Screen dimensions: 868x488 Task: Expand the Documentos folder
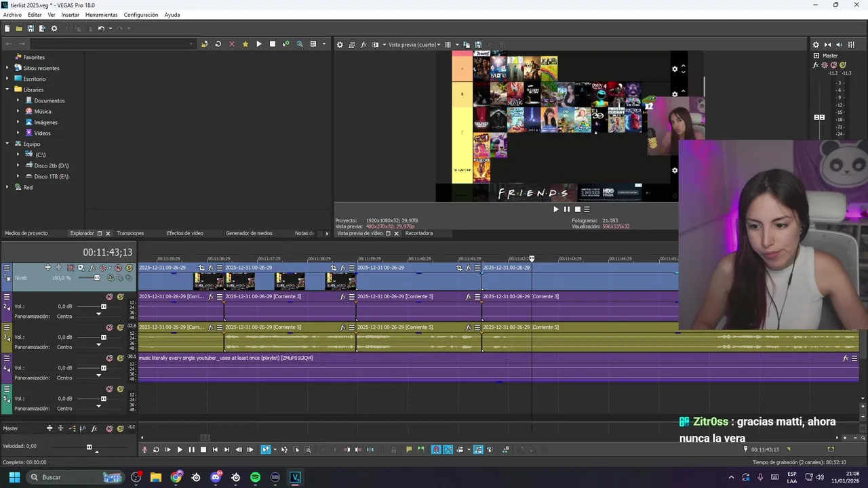[18, 100]
